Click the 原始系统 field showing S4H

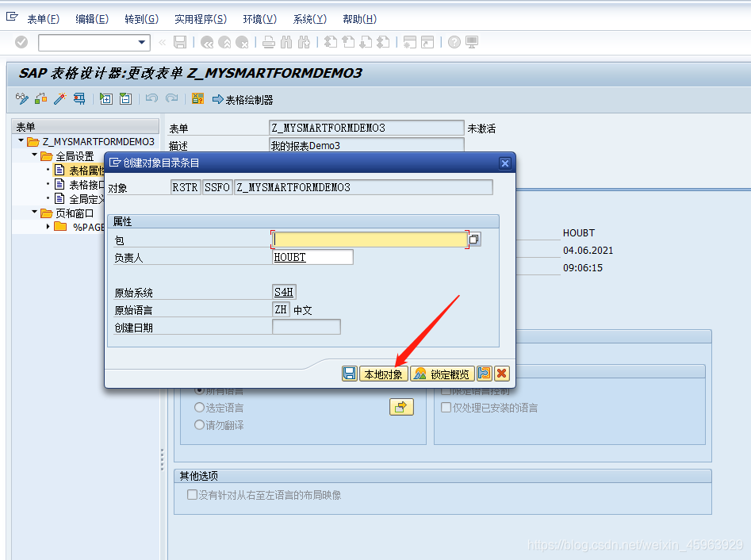point(285,292)
